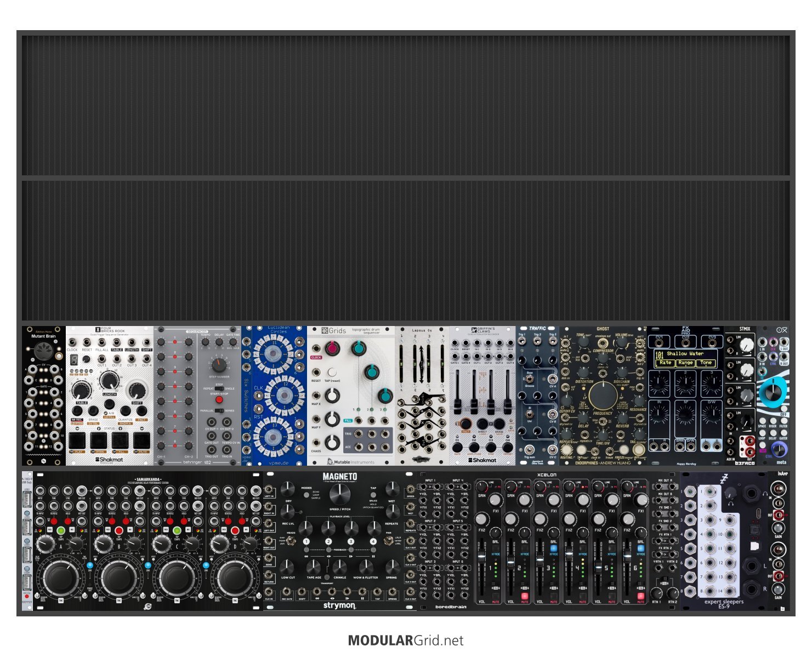This screenshot has width=812, height=652.
Task: Push the green TAP TEMPO button on Samarkanda channel A
Action: pyautogui.click(x=60, y=531)
